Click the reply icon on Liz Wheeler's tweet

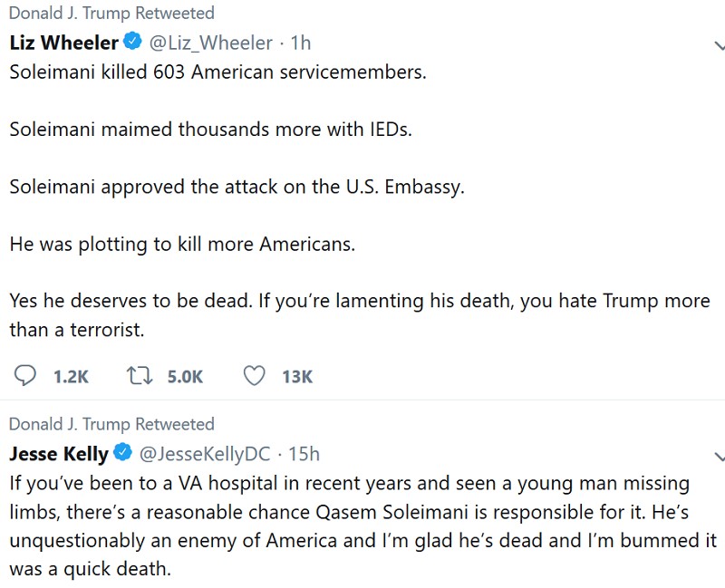coord(26,376)
